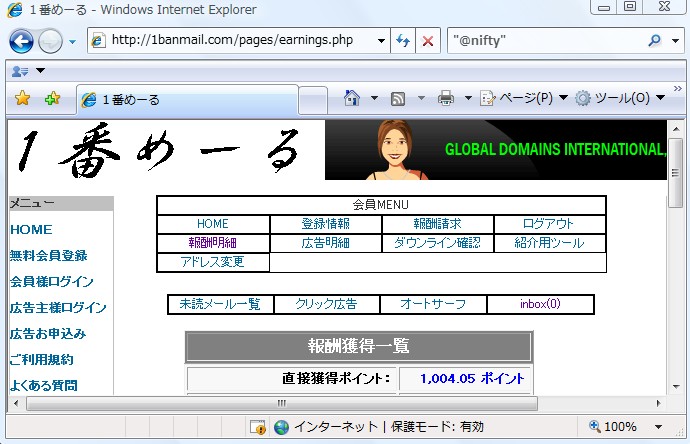Click the 報酬獲得一覧 table header

click(x=359, y=346)
